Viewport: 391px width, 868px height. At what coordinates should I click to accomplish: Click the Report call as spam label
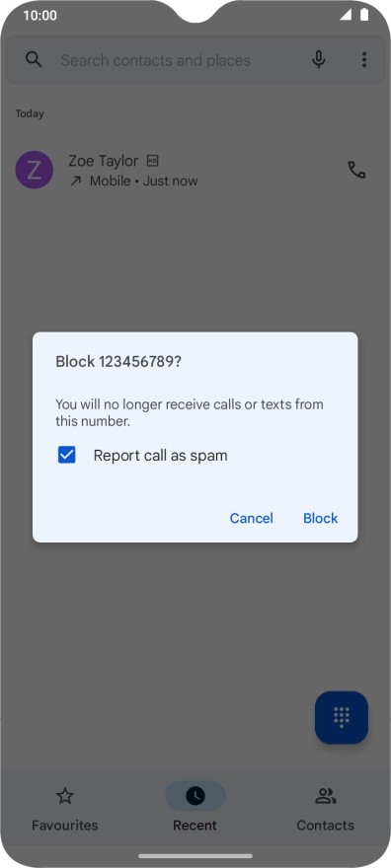pyautogui.click(x=161, y=456)
